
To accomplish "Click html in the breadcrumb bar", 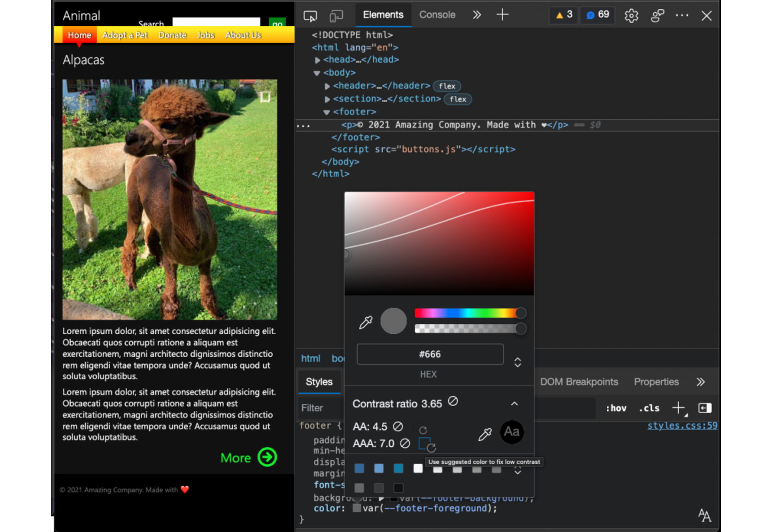I will coord(311,358).
